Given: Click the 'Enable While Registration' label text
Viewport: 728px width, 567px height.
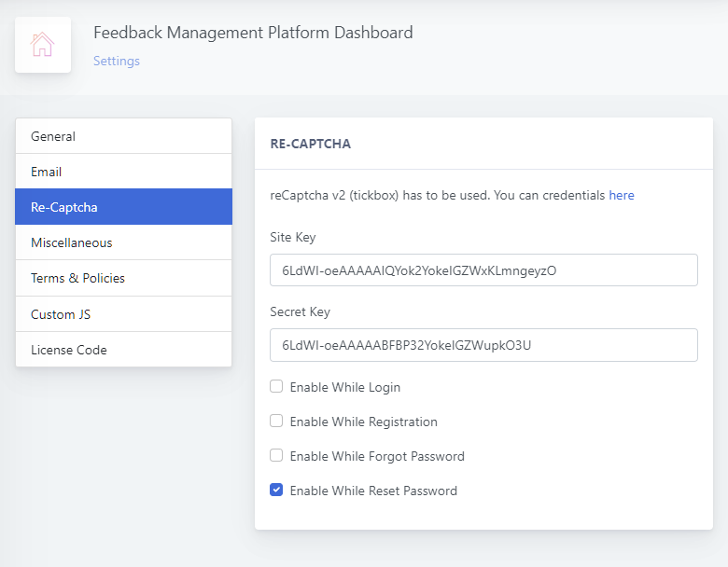Looking at the screenshot, I should tap(364, 422).
